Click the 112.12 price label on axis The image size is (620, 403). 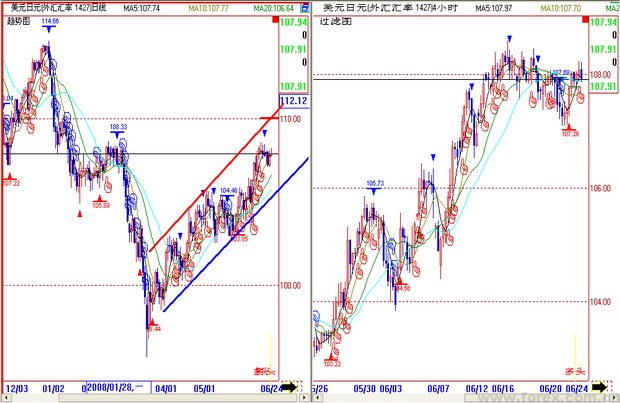point(293,101)
